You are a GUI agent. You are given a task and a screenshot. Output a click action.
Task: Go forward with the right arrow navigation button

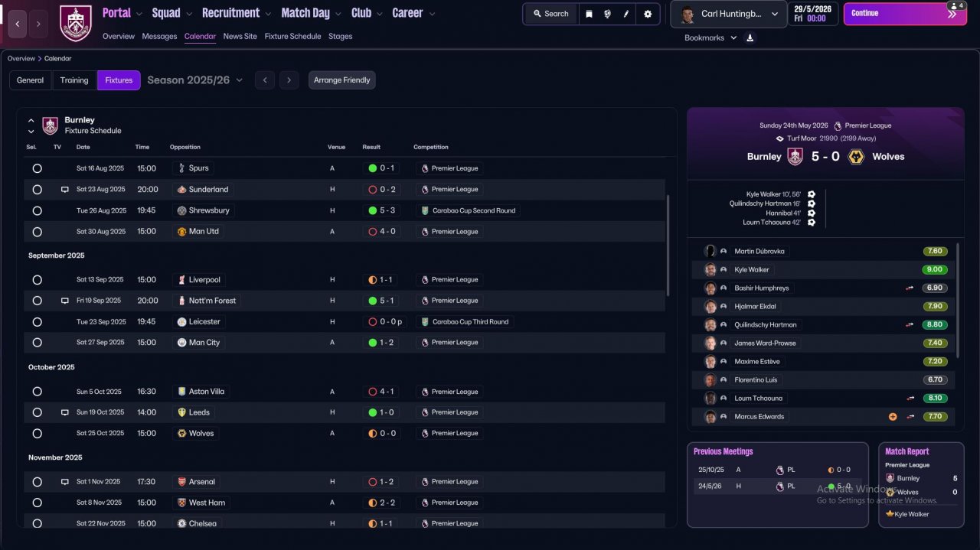coord(38,24)
